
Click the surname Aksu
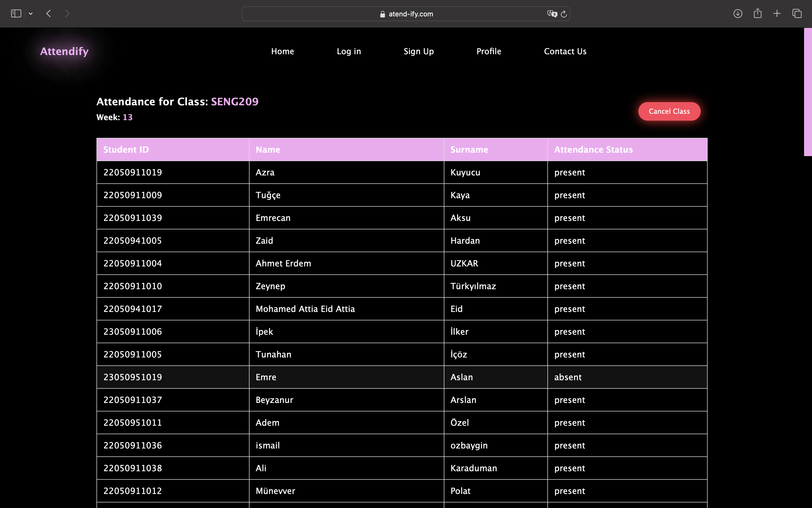460,218
